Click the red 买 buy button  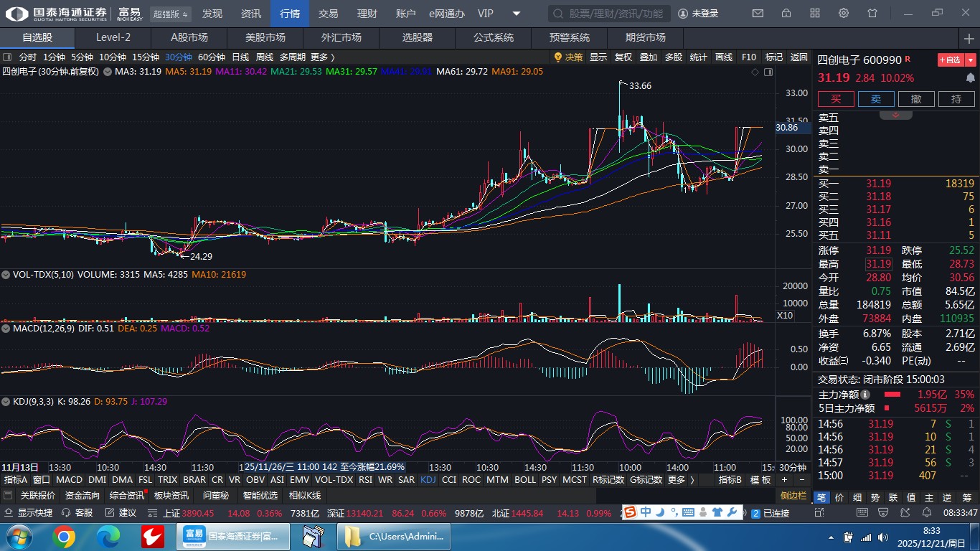point(837,99)
